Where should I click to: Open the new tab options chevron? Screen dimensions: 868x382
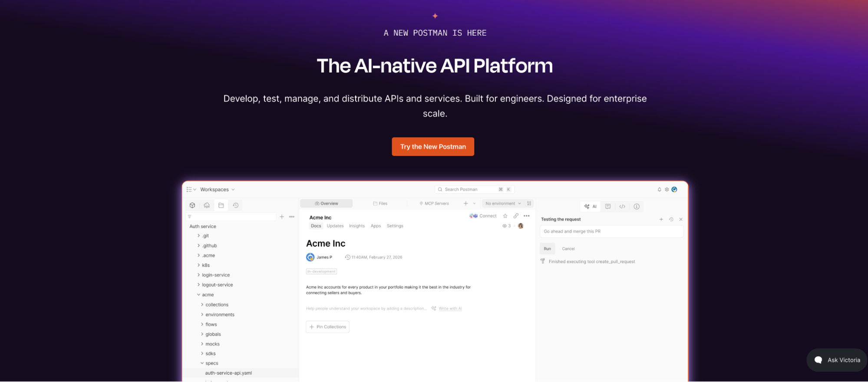click(x=474, y=203)
